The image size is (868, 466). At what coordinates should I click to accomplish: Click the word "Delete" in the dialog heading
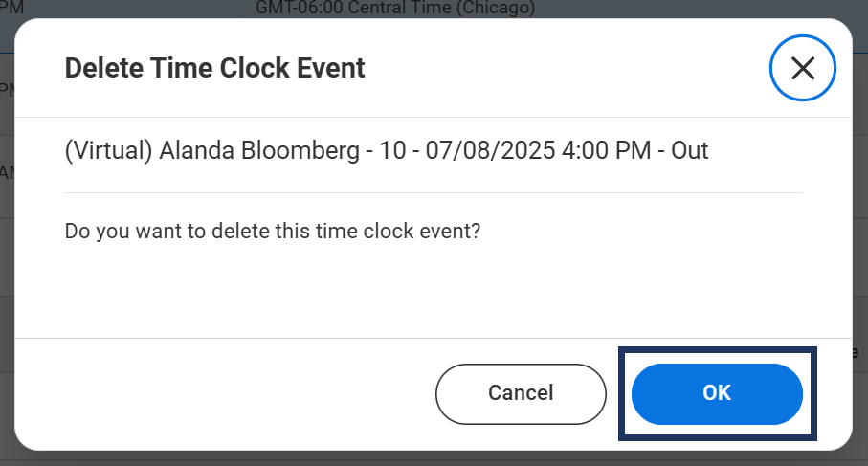pyautogui.click(x=97, y=68)
